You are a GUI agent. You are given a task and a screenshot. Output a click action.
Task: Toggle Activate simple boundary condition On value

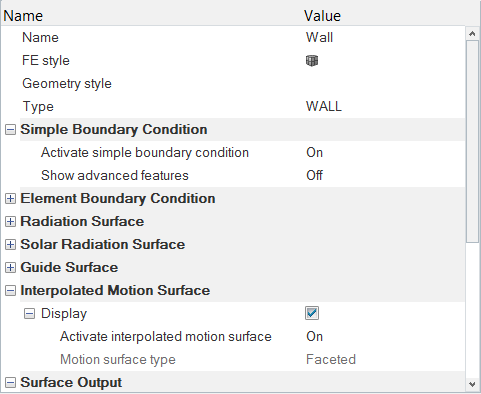[x=314, y=153]
